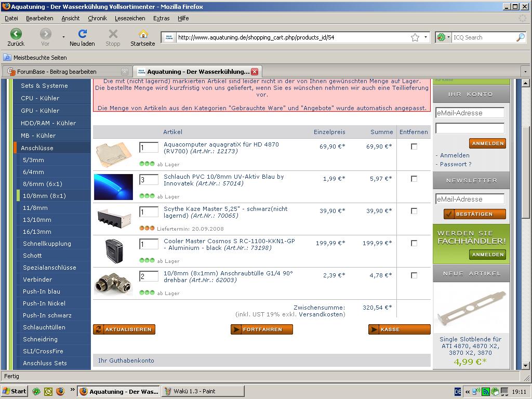The image size is (532, 399).
Task: Click blue UV hose product image
Action: [113, 187]
